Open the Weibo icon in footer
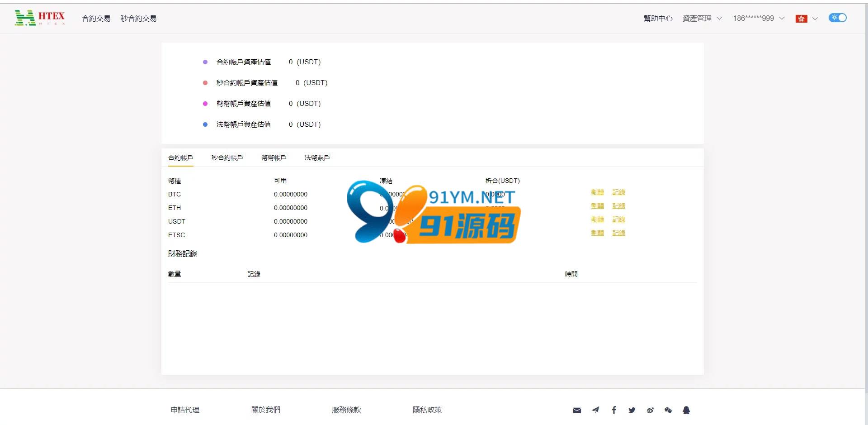Screen dimensions: 868x425 tap(650, 410)
